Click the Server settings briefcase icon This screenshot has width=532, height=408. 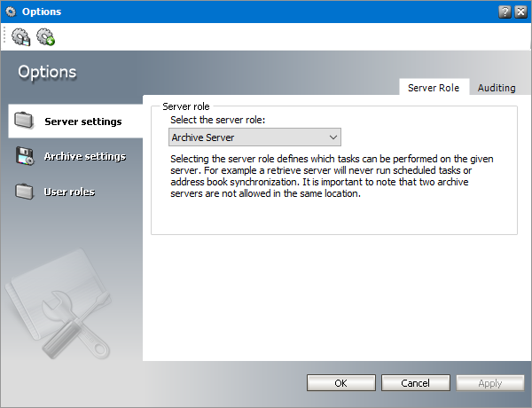click(x=24, y=121)
